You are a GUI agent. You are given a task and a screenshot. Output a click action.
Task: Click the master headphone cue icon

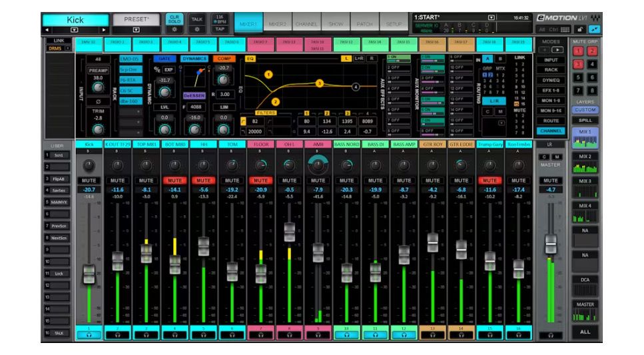tap(551, 336)
